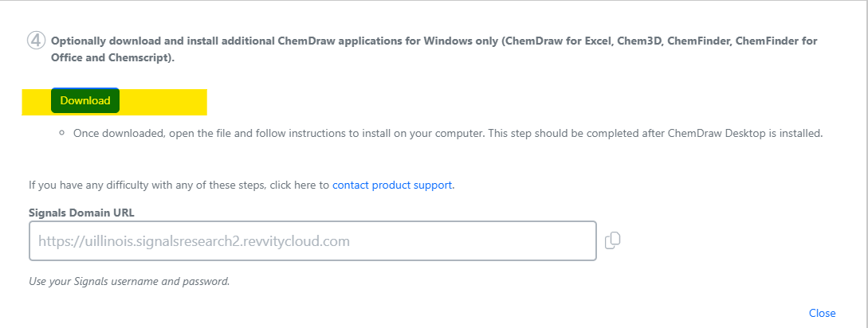Copy the Signals Domain URL with copy icon

tap(613, 240)
